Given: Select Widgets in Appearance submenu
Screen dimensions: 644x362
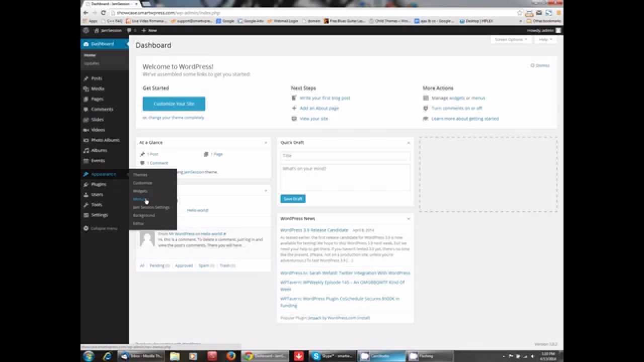Looking at the screenshot, I should pos(140,191).
